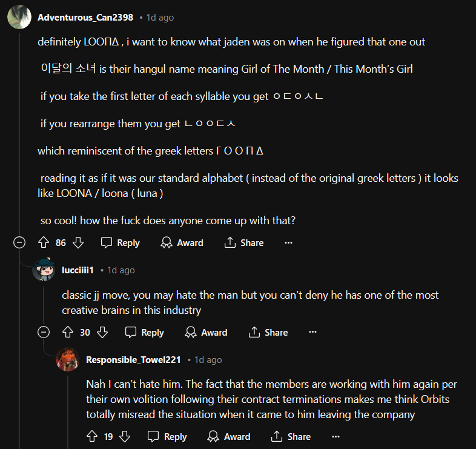This screenshot has height=449, width=476.
Task: Open Adventurous_Can2398's user profile
Action: coord(85,18)
